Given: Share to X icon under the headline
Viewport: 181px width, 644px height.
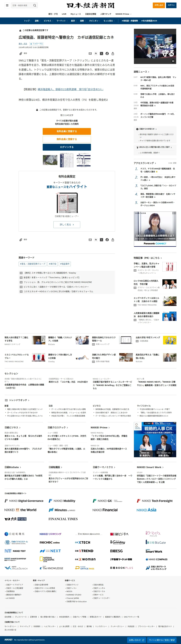Looking at the screenshot, I should [101, 54].
